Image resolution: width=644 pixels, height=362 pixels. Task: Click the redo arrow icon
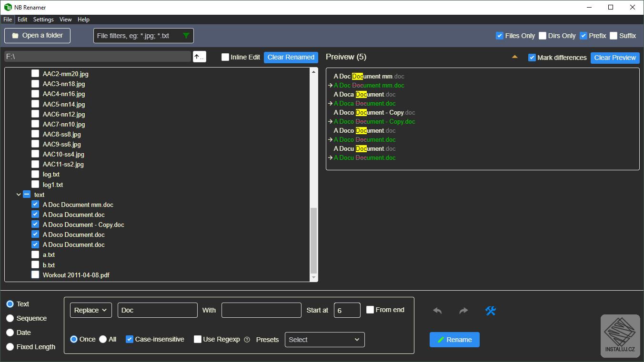tap(463, 311)
